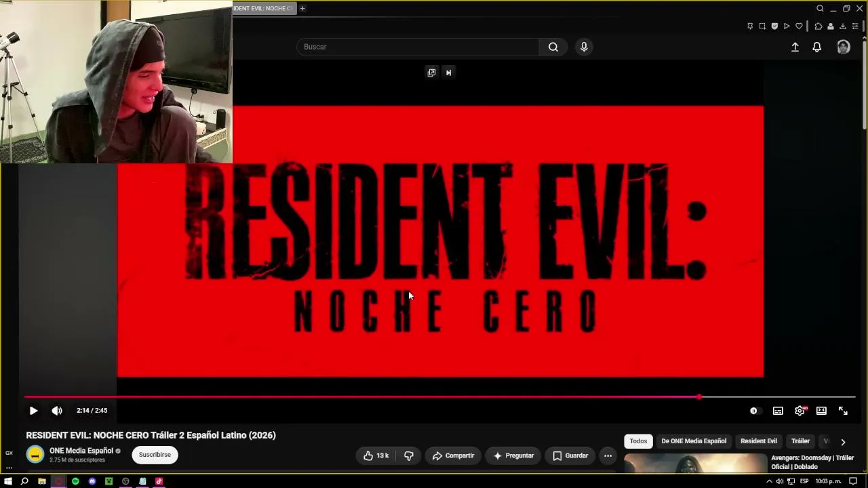Show hidden system tray icons
The height and width of the screenshot is (488, 868).
(769, 481)
